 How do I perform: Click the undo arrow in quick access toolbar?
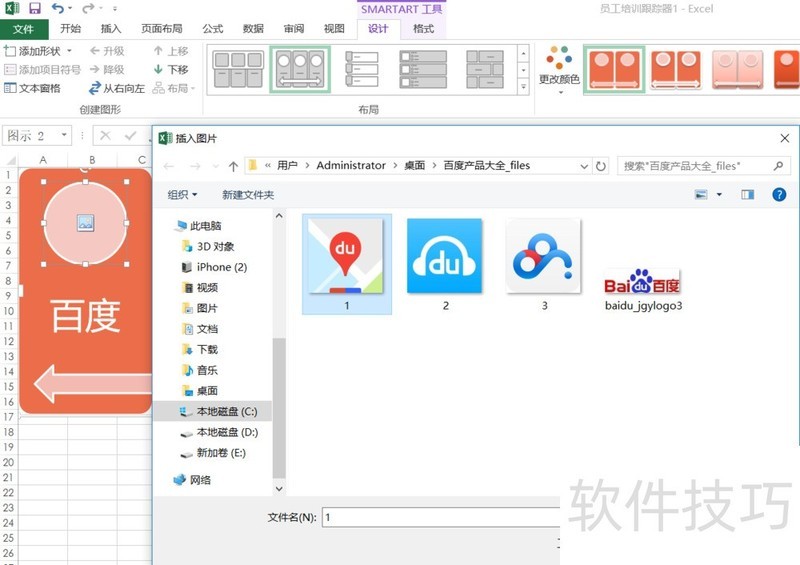(x=58, y=8)
